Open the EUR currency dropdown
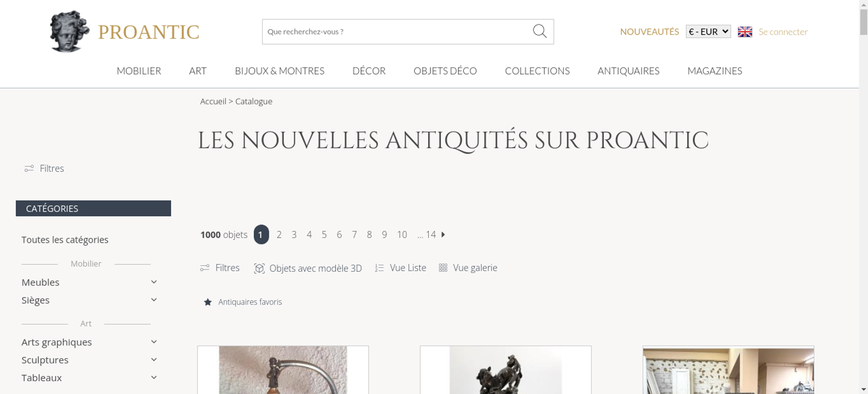Viewport: 868px width, 394px height. click(708, 32)
